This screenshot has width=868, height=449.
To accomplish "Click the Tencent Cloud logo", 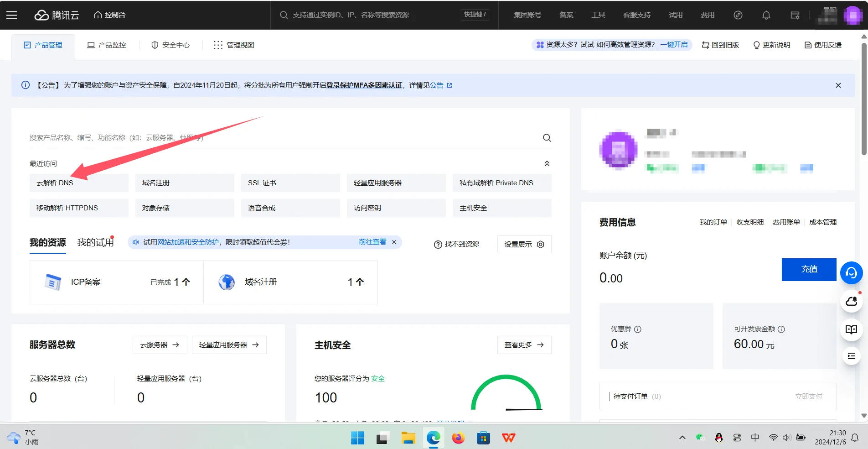I will point(57,15).
